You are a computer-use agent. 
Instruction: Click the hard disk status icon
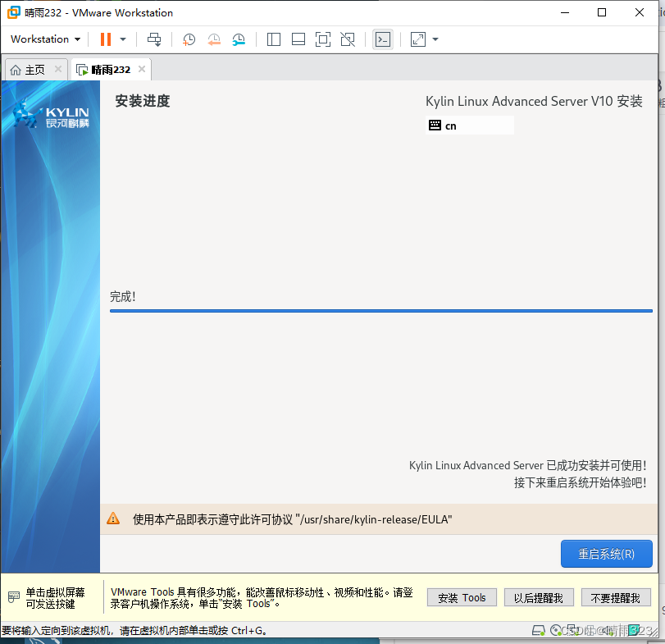(539, 630)
